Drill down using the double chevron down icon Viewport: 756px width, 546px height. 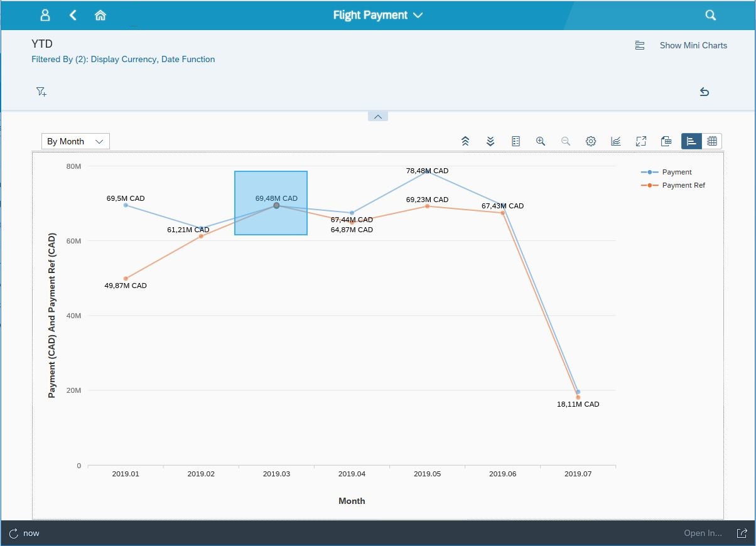pyautogui.click(x=490, y=141)
